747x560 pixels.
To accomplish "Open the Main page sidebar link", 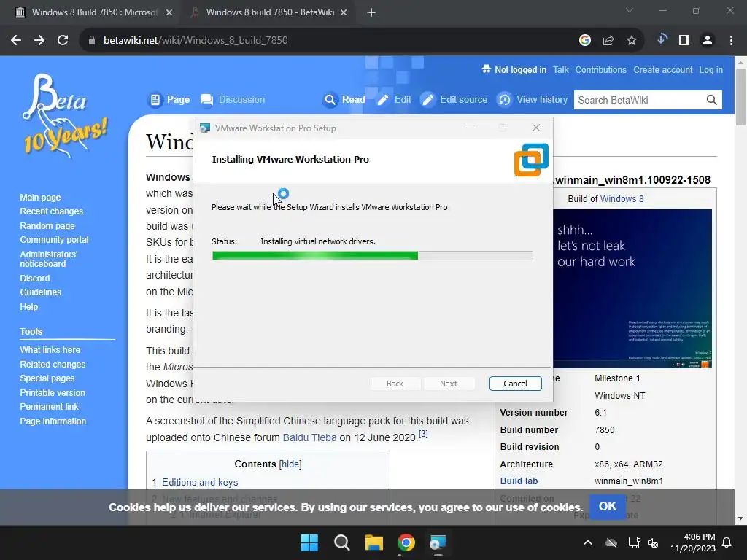I will coord(41,197).
